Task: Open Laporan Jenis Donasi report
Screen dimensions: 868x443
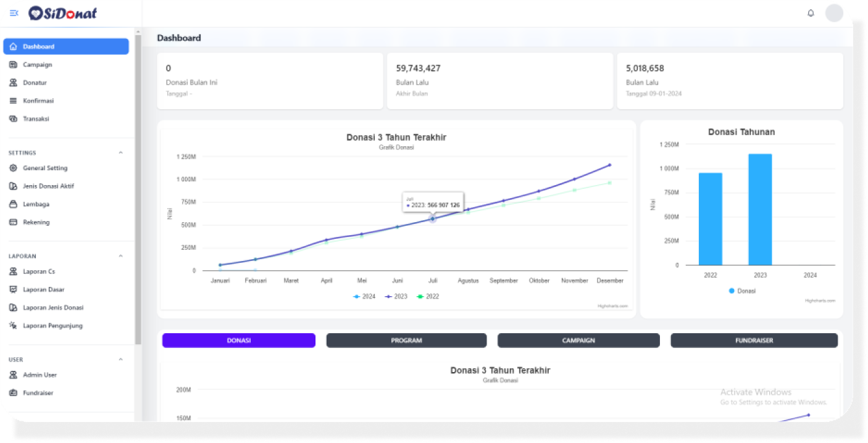Action: tap(52, 307)
